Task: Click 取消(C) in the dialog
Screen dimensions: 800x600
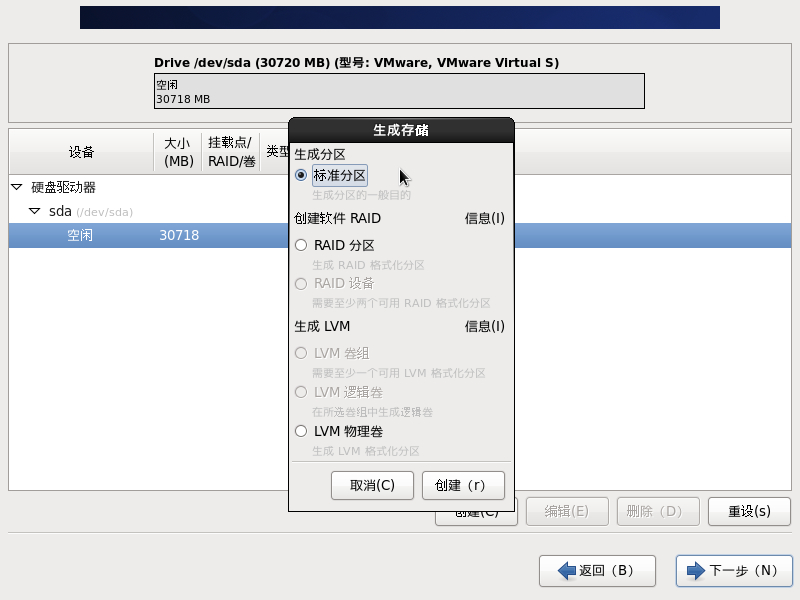Action: click(x=372, y=485)
